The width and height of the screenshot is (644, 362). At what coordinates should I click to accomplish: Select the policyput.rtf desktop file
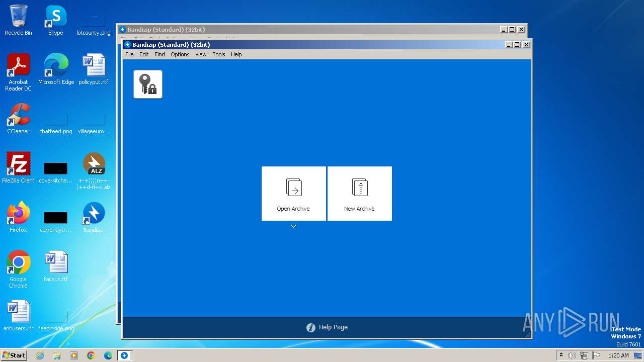tap(94, 69)
